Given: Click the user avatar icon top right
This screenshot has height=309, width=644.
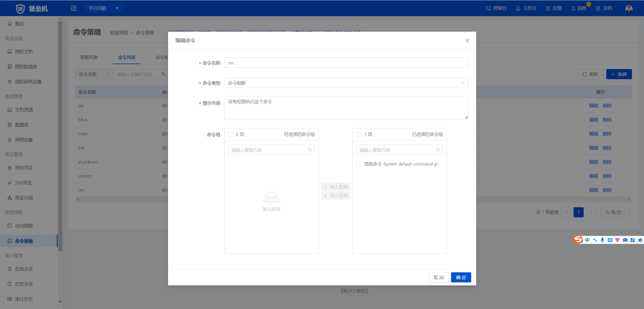Looking at the screenshot, I should 629,9.
